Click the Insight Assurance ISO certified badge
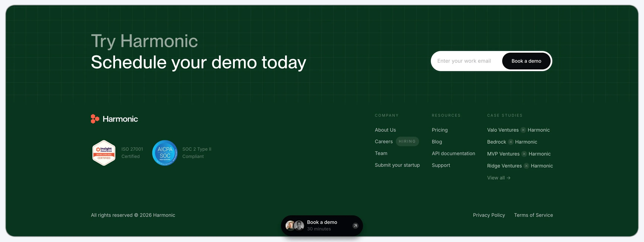The image size is (644, 242). click(x=104, y=153)
